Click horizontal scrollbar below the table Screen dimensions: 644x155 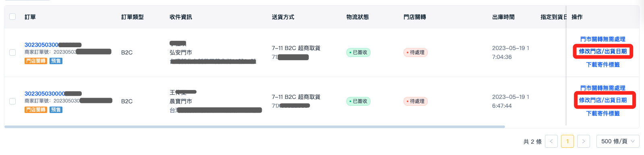click(x=255, y=127)
